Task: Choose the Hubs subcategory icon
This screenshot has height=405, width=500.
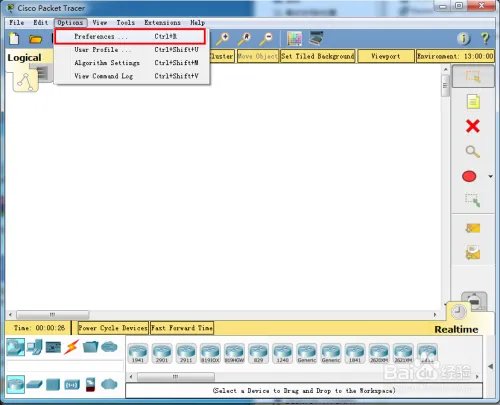Action: click(x=53, y=384)
